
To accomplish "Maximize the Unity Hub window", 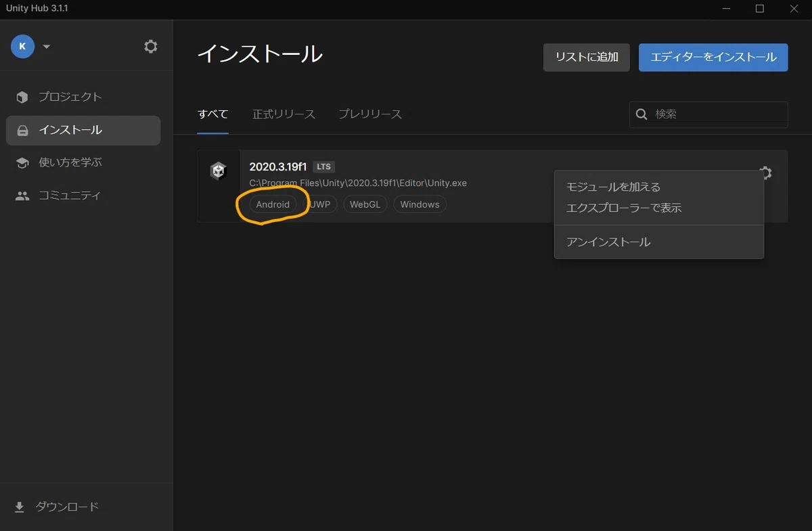I will click(759, 9).
